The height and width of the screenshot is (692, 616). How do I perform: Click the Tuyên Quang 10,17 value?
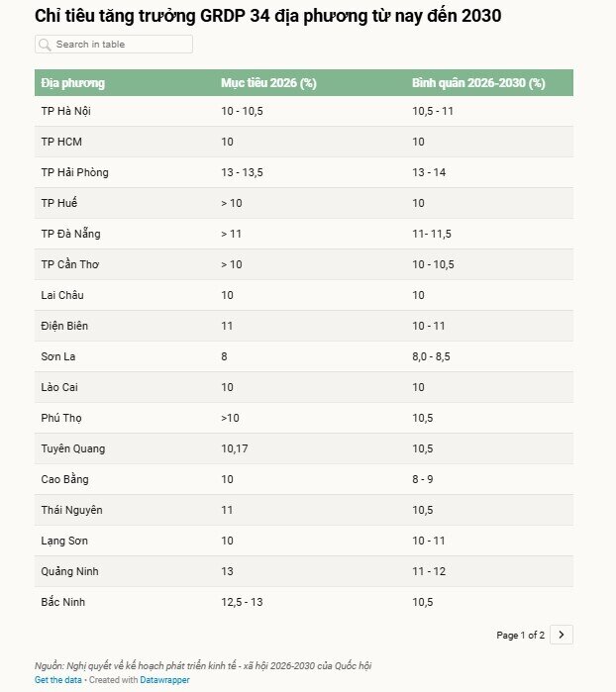pos(235,448)
